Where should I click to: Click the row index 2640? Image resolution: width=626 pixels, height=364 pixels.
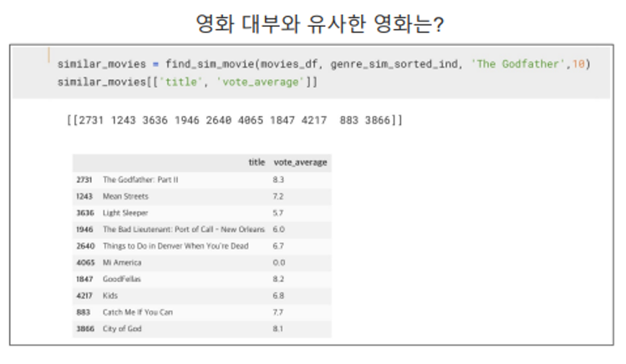tap(85, 246)
